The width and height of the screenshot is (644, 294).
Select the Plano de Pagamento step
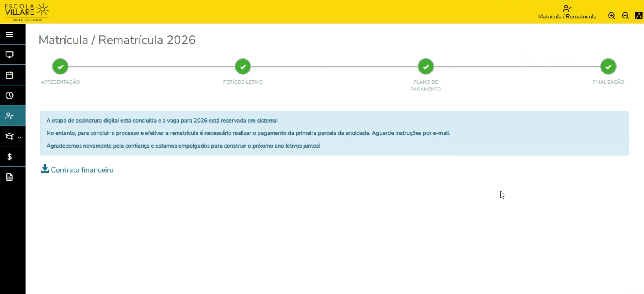click(425, 67)
